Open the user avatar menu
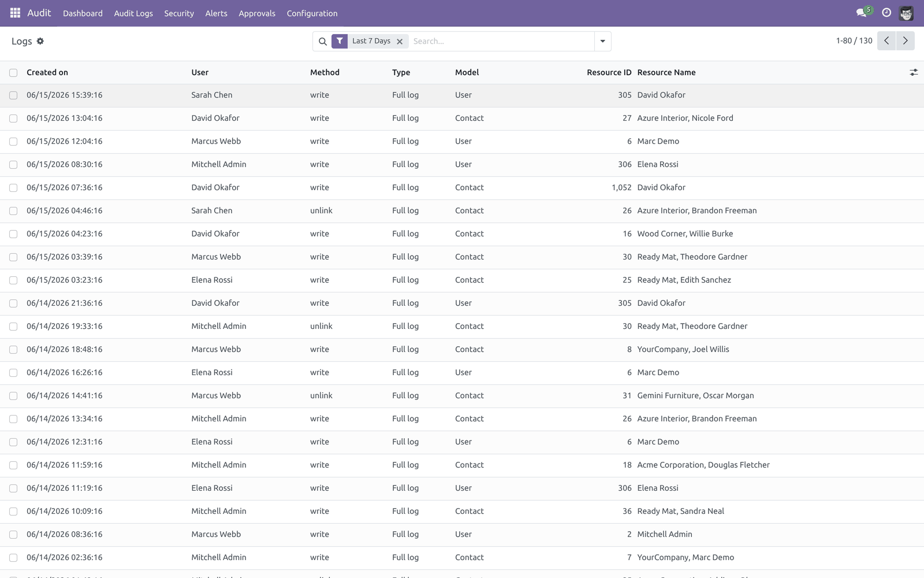 pyautogui.click(x=906, y=13)
